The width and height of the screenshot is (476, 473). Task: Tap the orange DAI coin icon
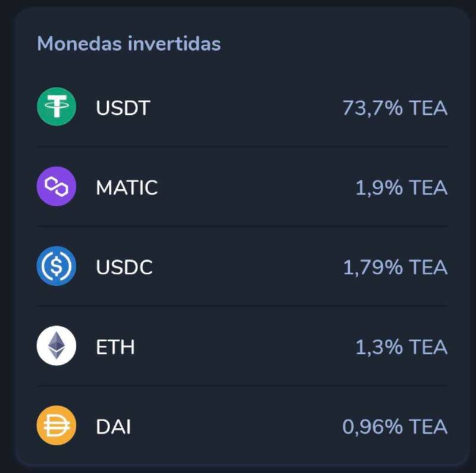coord(57,425)
